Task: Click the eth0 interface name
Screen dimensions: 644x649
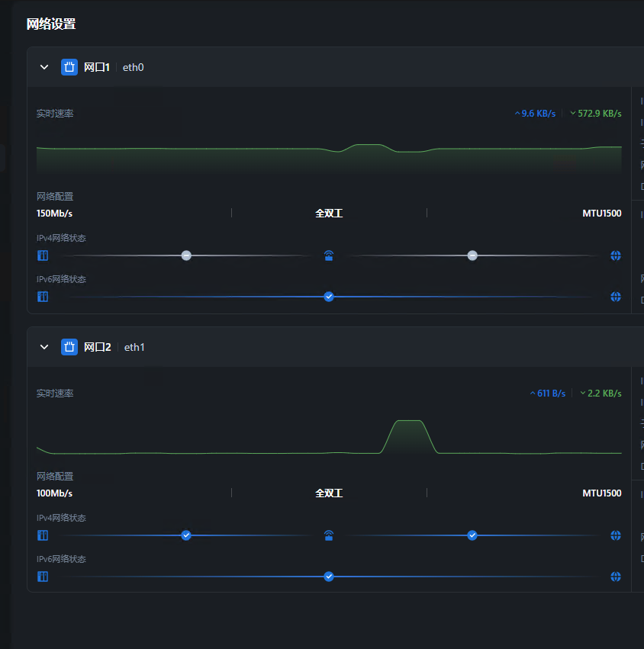Action: [133, 67]
